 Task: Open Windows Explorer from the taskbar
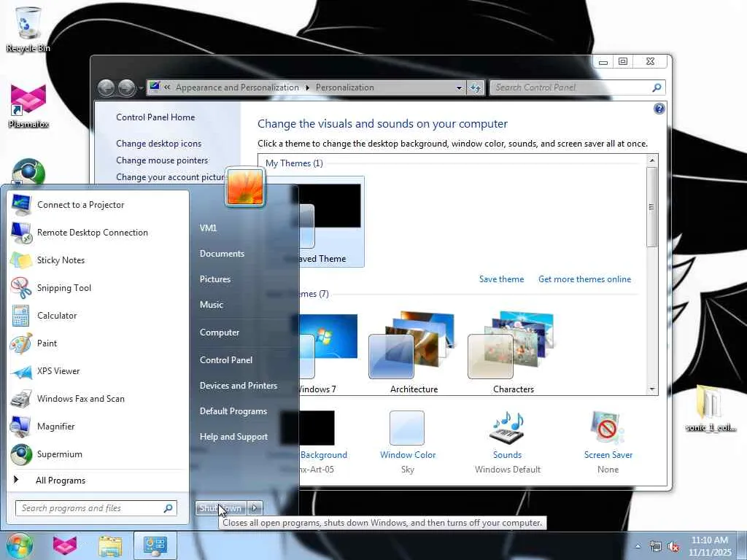click(110, 545)
